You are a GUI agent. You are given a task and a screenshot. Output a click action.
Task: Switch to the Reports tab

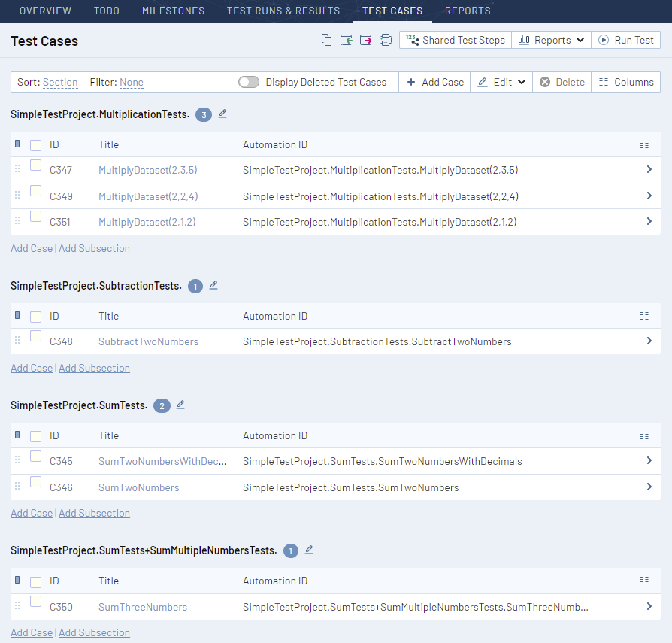point(468,11)
